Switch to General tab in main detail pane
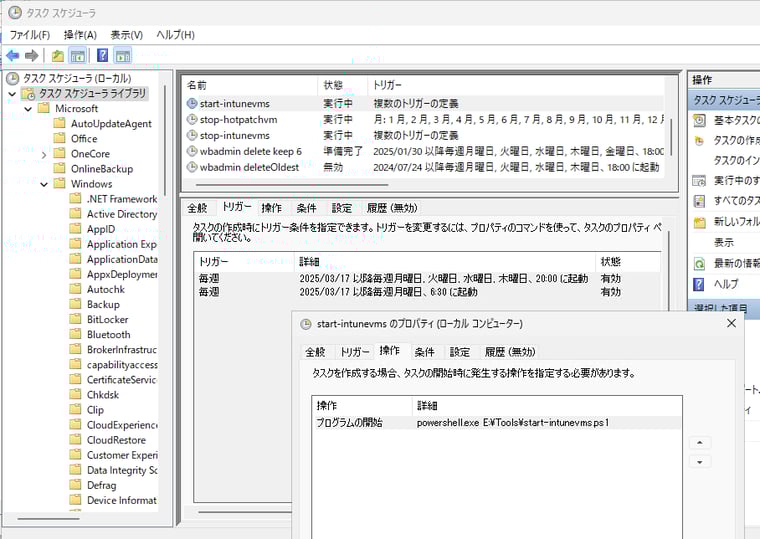This screenshot has height=539, width=760. [x=197, y=208]
